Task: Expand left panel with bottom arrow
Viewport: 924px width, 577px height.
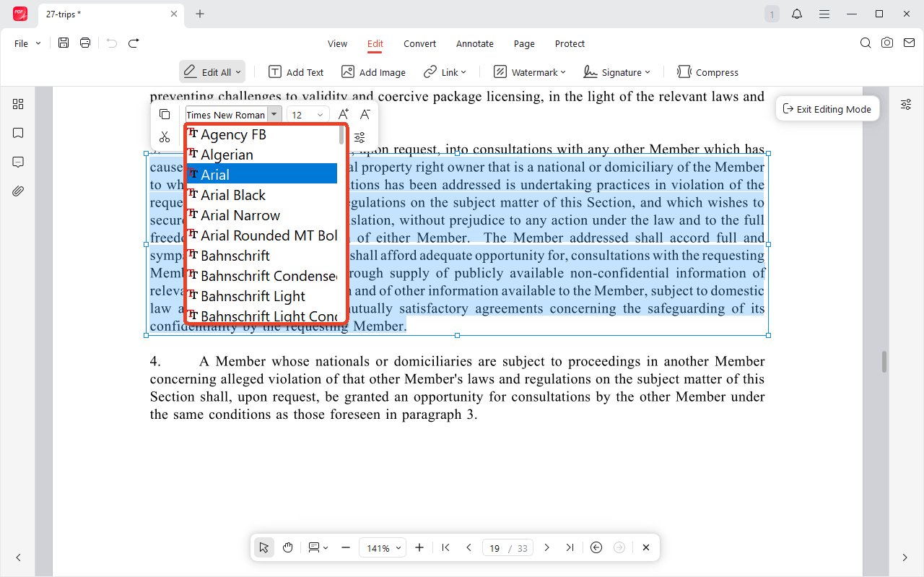Action: 18,558
